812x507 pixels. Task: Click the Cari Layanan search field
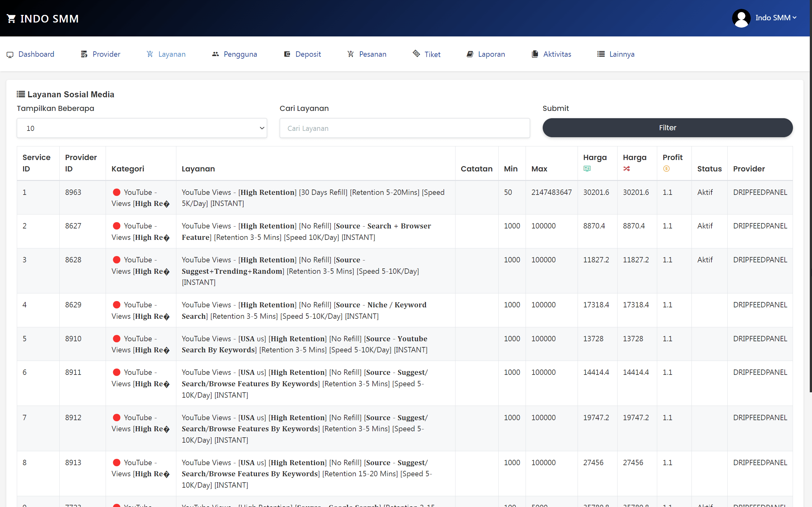(404, 128)
